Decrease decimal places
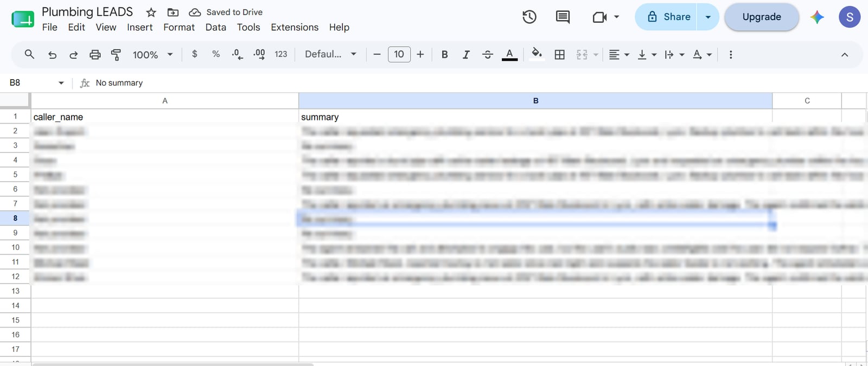868x366 pixels. click(237, 54)
